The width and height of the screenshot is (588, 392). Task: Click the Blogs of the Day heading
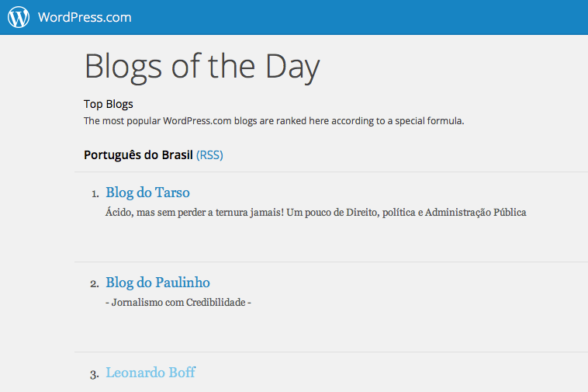[202, 67]
